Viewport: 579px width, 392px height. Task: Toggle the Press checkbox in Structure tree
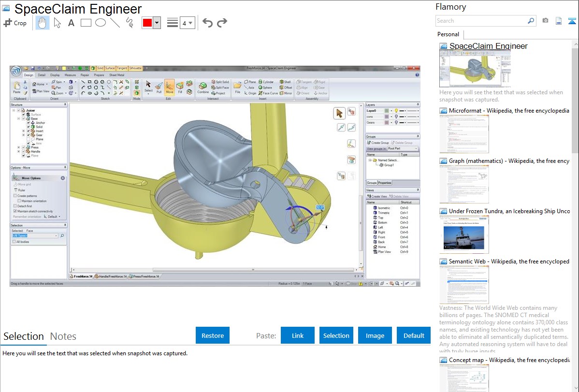click(x=24, y=147)
